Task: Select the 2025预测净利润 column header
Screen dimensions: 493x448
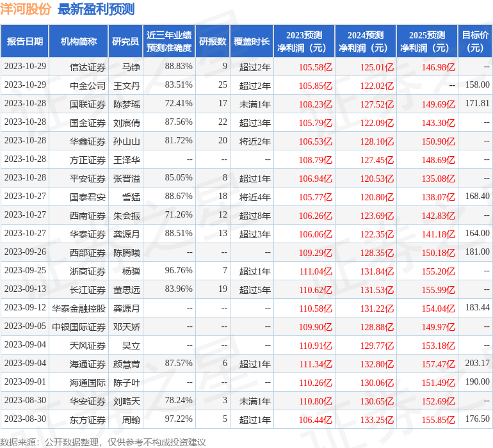Action: [427, 41]
